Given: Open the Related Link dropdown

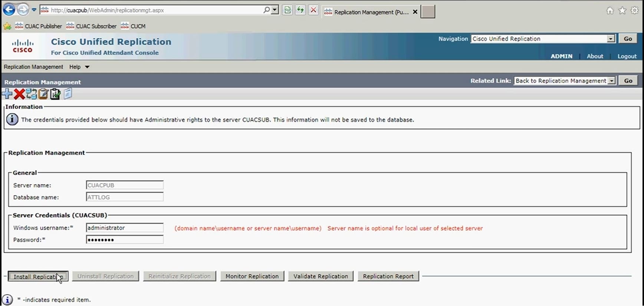Looking at the screenshot, I should (565, 81).
